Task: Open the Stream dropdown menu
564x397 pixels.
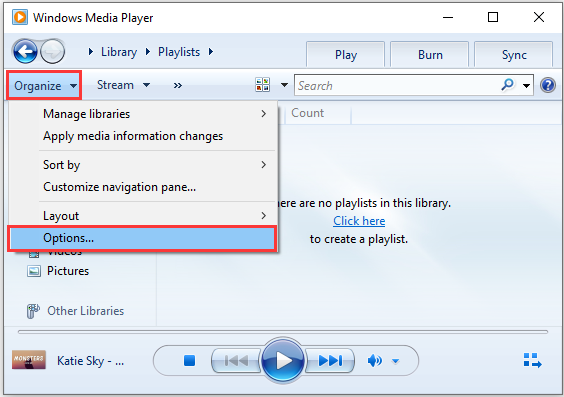Action: click(123, 85)
